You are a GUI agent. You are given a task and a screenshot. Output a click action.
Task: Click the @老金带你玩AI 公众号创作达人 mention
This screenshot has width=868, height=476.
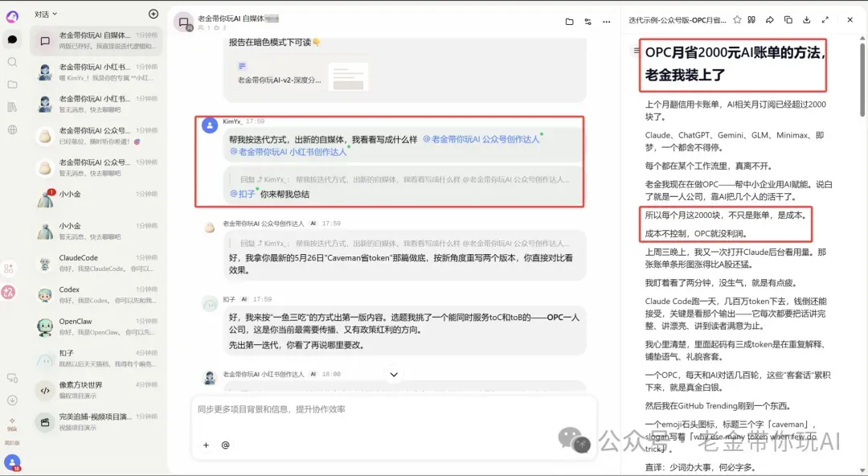point(481,139)
